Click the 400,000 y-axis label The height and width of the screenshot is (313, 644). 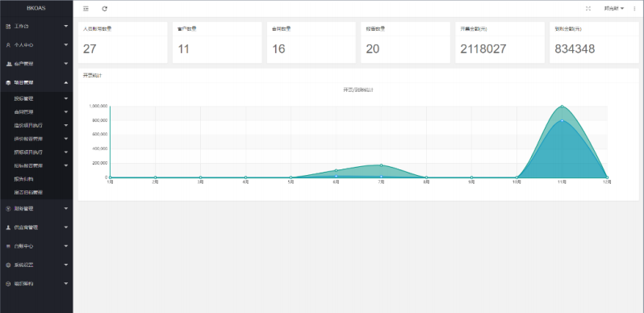pyautogui.click(x=99, y=148)
